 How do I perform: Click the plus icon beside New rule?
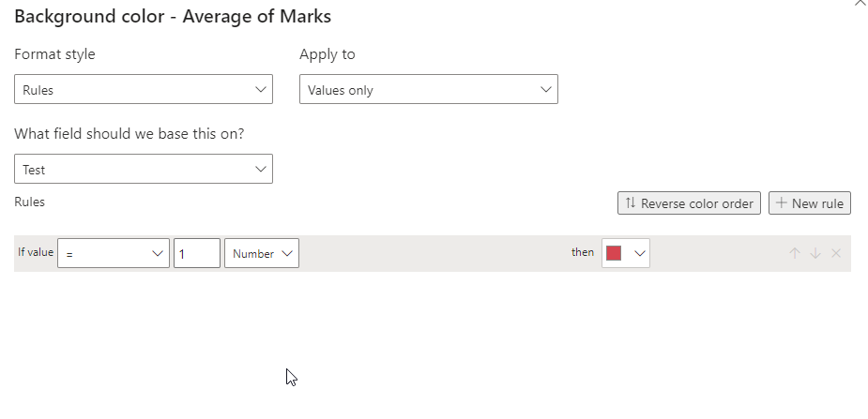(x=781, y=202)
